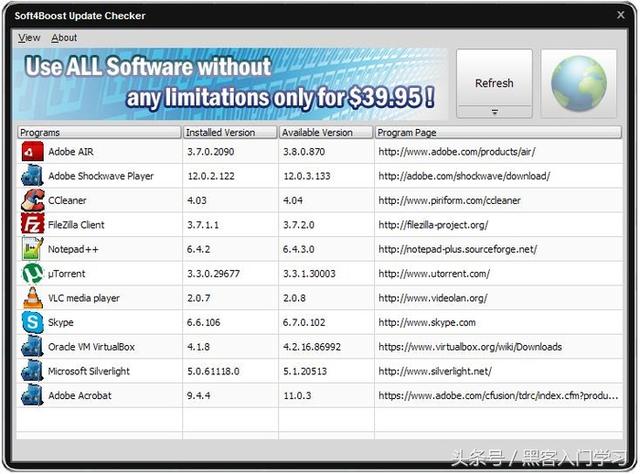
Task: Open the www.silverlight.net link
Action: (x=435, y=371)
